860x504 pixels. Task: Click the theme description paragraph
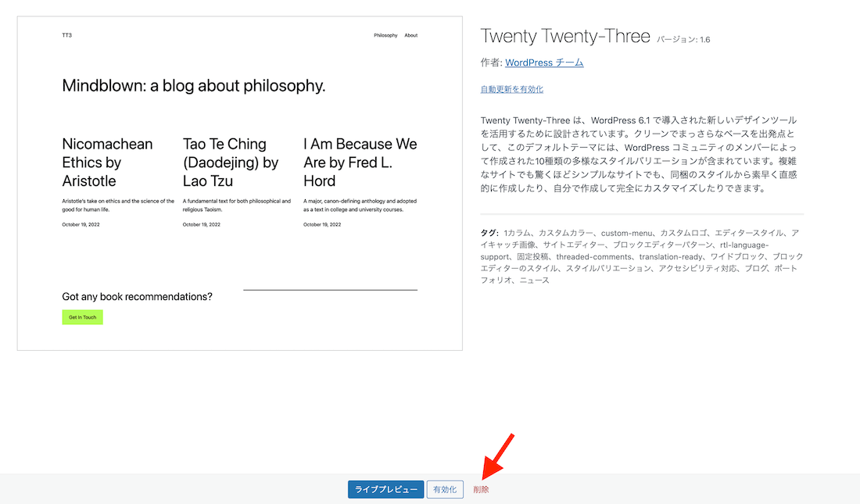639,154
